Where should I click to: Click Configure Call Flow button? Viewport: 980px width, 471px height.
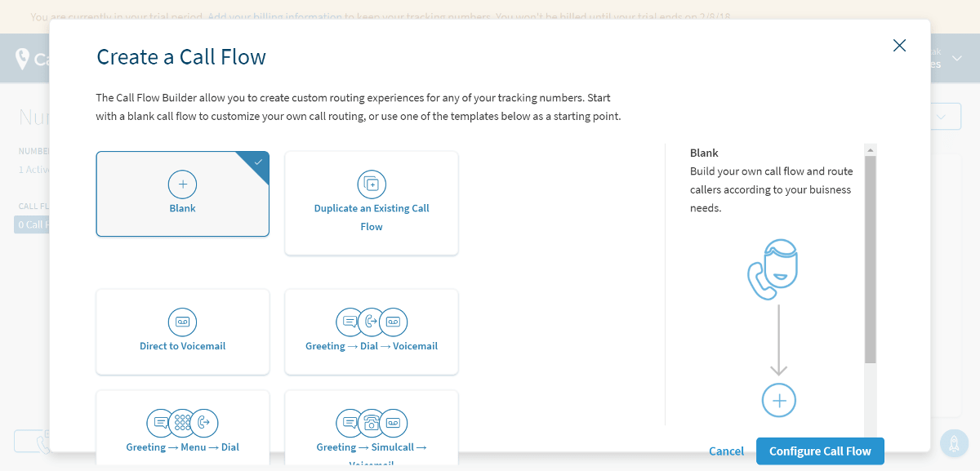click(x=820, y=451)
